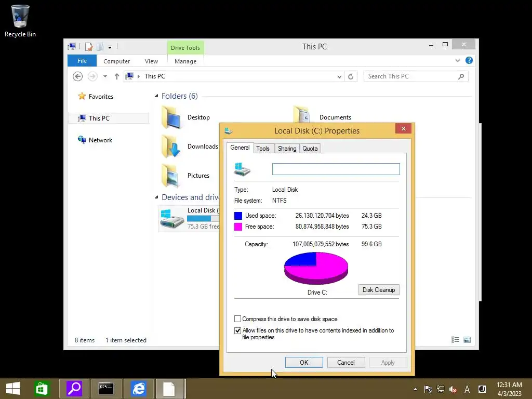532x399 pixels.
Task: Click This PC in the address bar
Action: tap(155, 76)
